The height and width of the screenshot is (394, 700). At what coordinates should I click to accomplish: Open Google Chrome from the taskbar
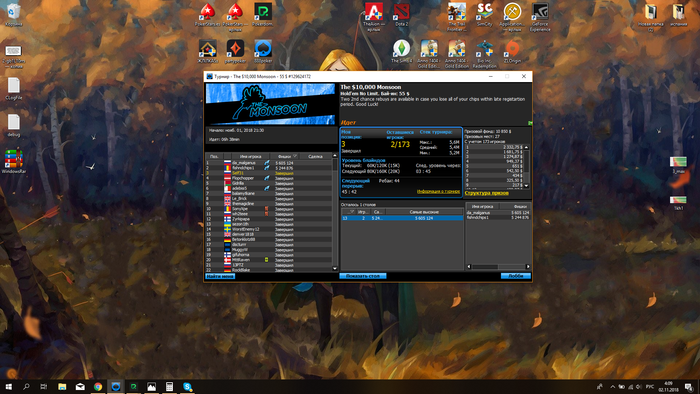98,386
